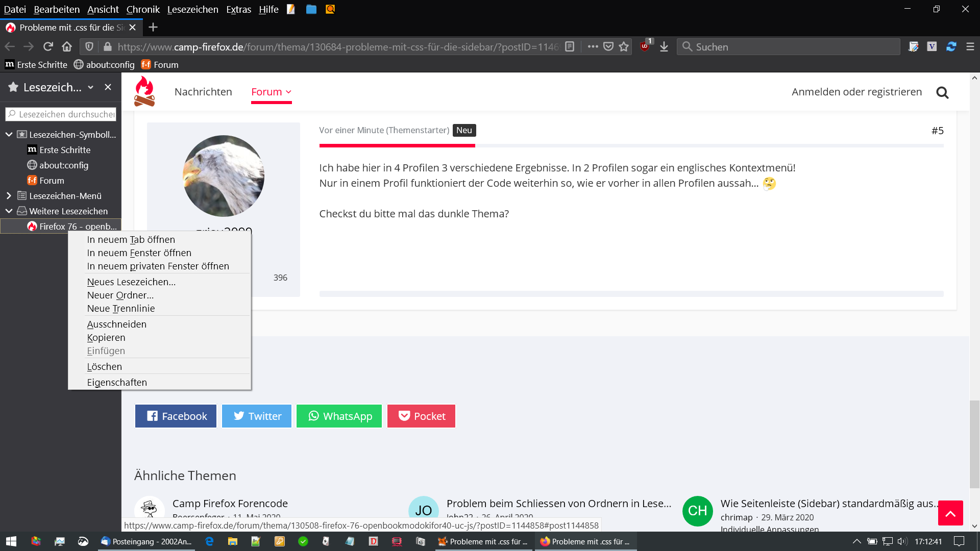The height and width of the screenshot is (551, 980).
Task: Save to Pocket icon in address bar
Action: click(608, 46)
